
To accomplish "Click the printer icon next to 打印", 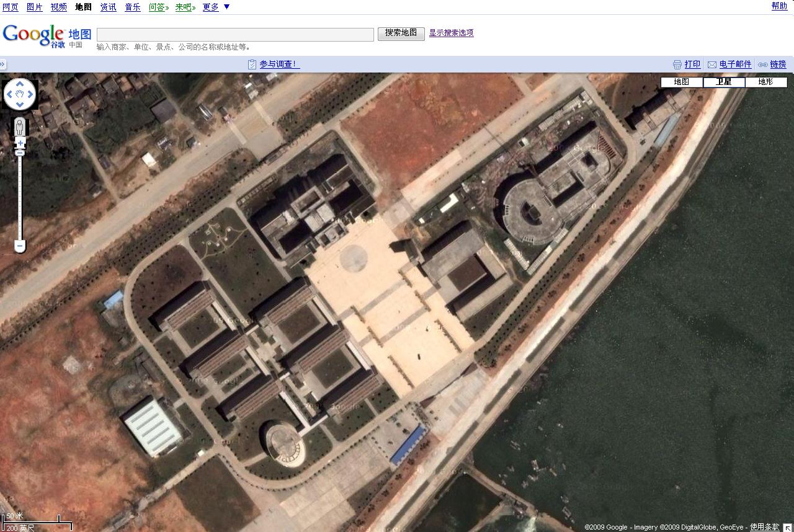I will click(x=677, y=64).
